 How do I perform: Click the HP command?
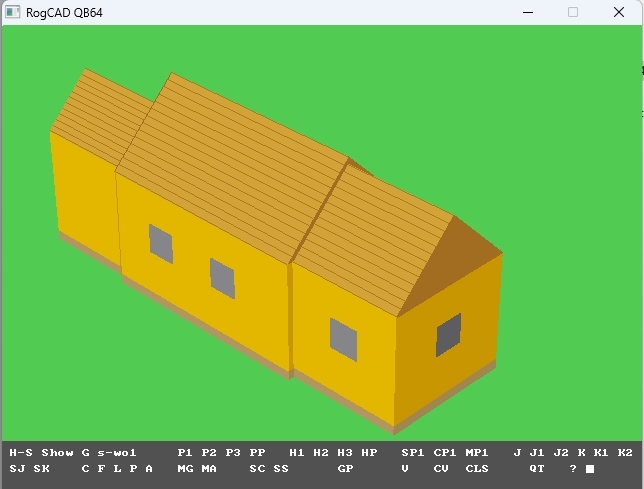pyautogui.click(x=369, y=453)
